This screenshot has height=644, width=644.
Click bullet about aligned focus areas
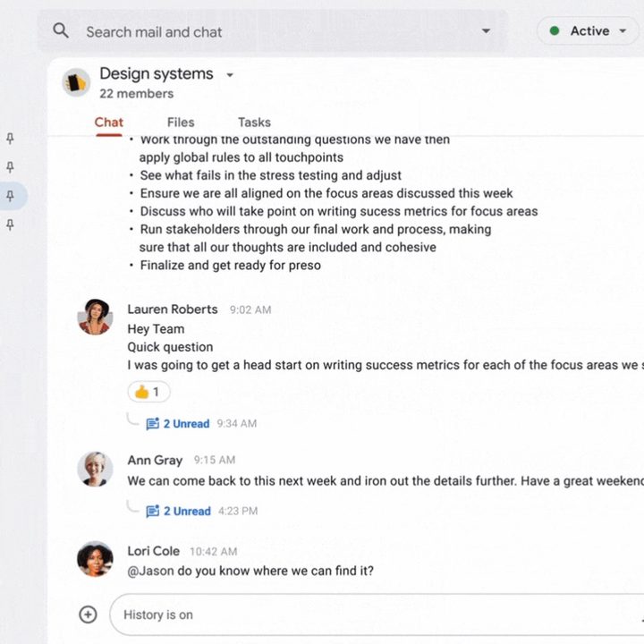(326, 193)
